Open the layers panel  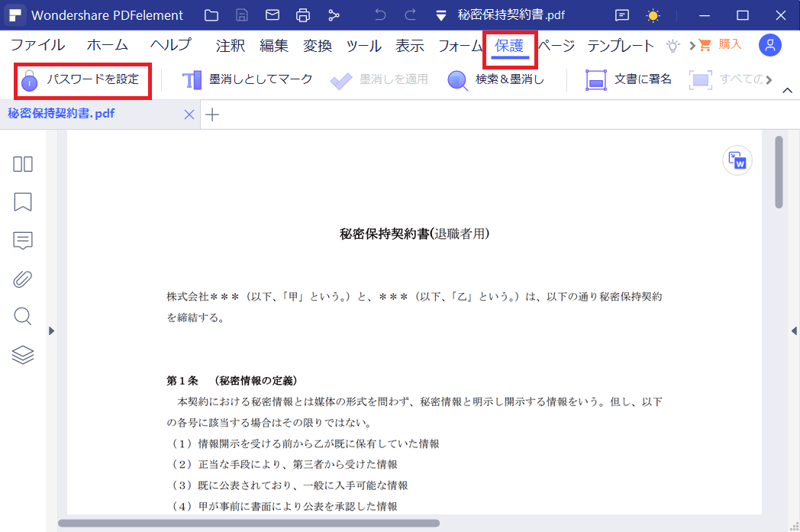[23, 354]
